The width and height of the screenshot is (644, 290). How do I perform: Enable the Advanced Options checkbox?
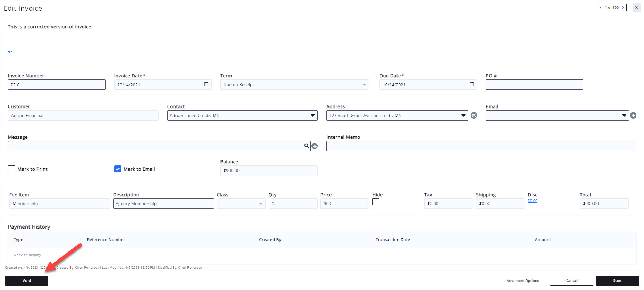(544, 281)
